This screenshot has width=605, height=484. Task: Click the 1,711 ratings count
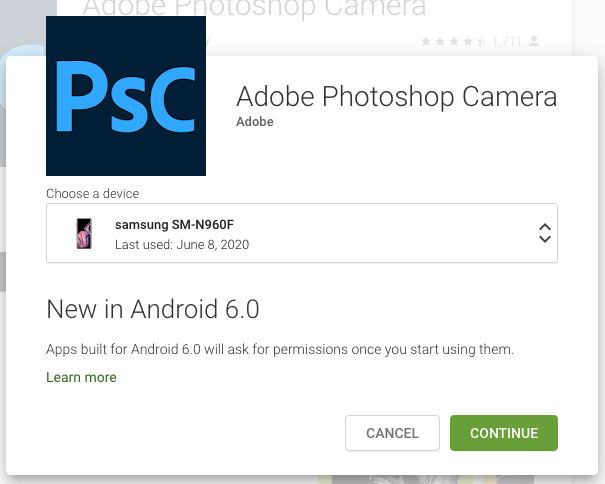507,41
